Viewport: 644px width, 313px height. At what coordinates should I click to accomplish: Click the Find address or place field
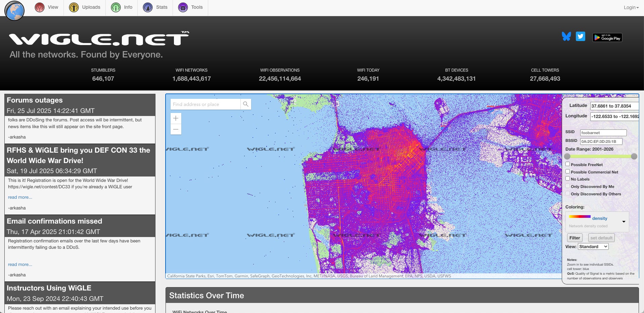[205, 104]
